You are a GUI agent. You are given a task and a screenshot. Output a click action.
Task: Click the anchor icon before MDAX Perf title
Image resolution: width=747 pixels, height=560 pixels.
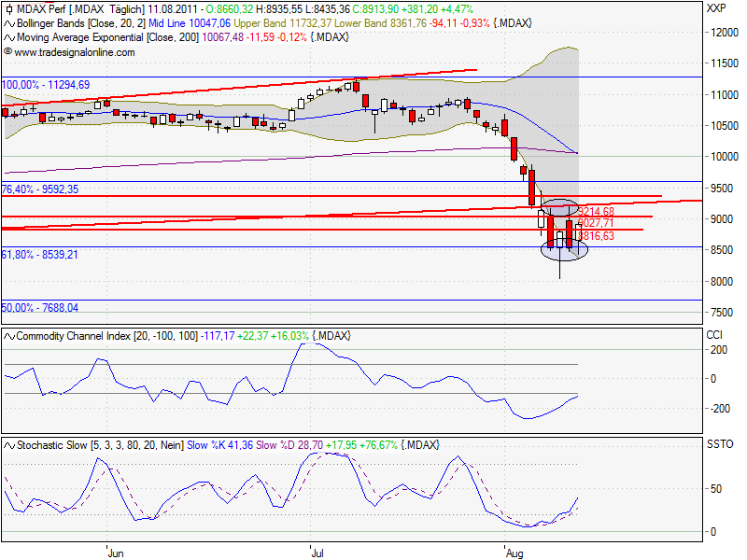click(x=8, y=8)
